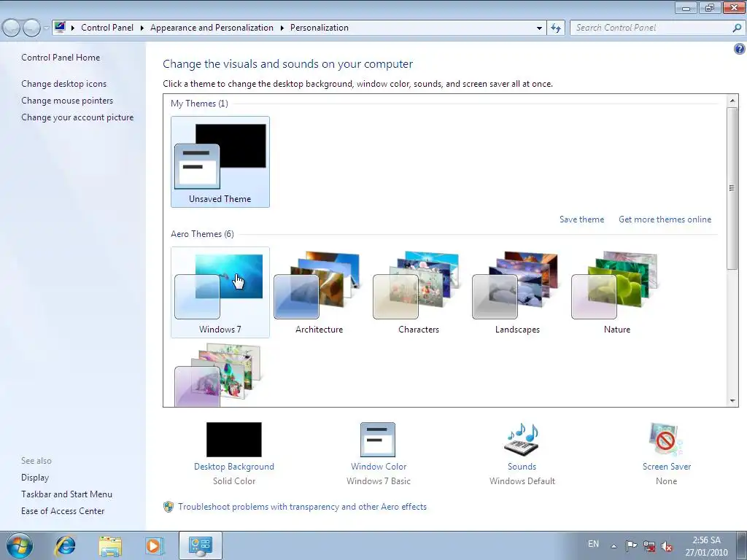The image size is (747, 560).
Task: Click the Desktop Background link text
Action: 234,467
